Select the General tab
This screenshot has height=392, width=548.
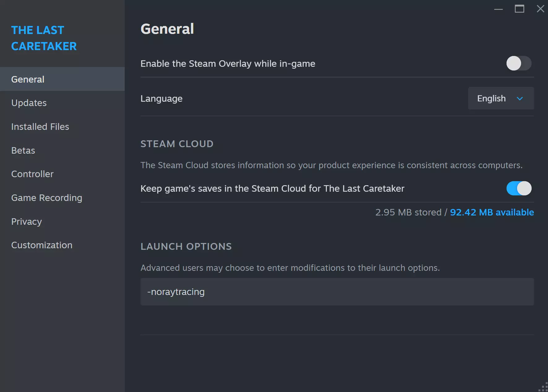(x=28, y=79)
